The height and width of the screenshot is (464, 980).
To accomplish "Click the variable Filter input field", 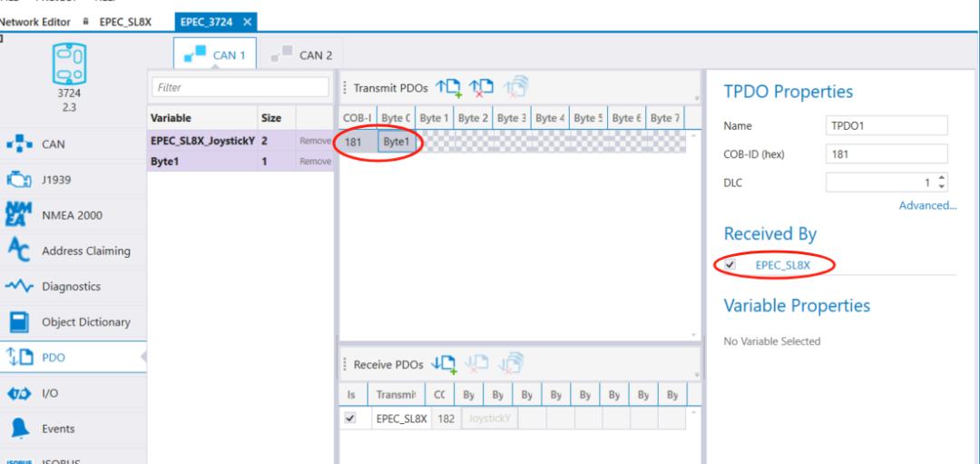I will pyautogui.click(x=240, y=87).
